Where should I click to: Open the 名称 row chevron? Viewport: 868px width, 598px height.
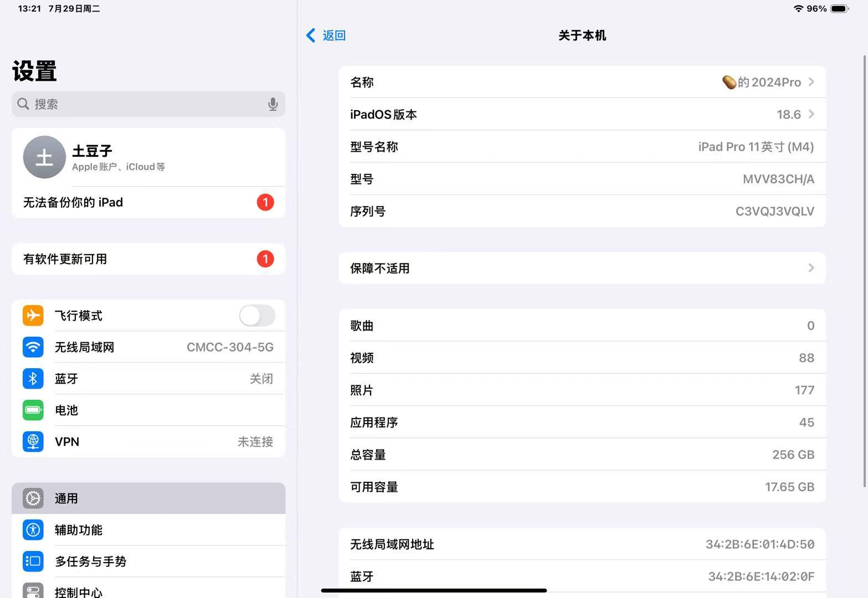[811, 82]
